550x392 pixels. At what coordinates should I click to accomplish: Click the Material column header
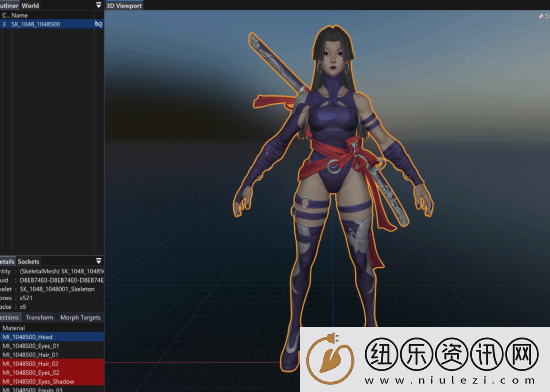click(14, 328)
